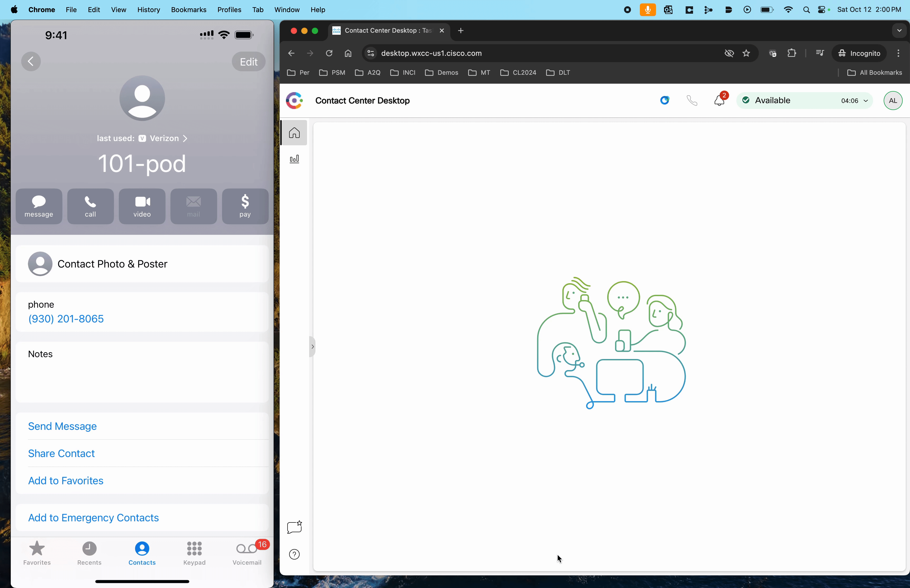Toggle the blocked third-party cookies eye icon
The image size is (910, 588).
(729, 53)
